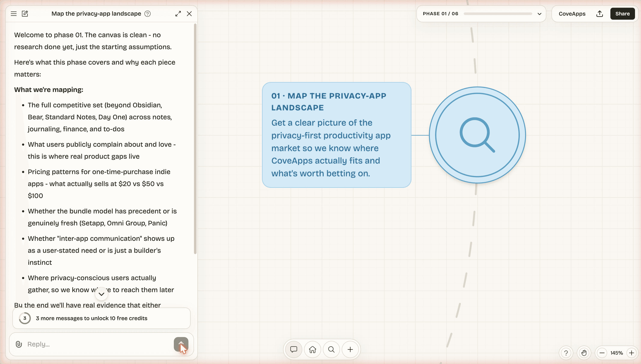Open the hamburger menu in chat panel

coord(14,14)
